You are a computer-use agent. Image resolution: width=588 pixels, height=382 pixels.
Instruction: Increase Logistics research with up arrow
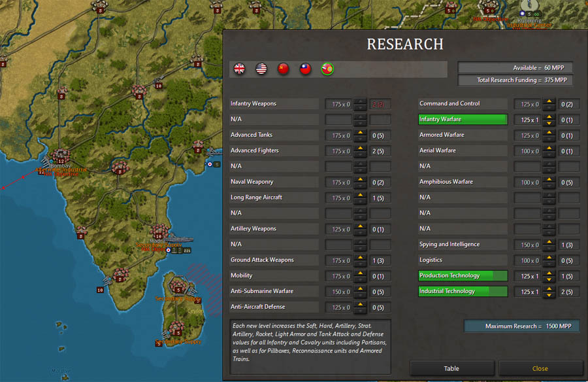coord(549,258)
